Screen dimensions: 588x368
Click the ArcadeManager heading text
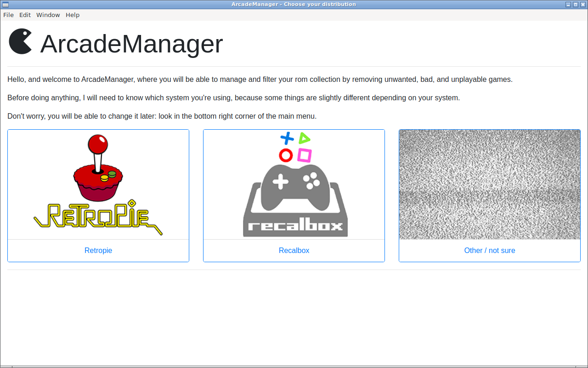tap(131, 44)
